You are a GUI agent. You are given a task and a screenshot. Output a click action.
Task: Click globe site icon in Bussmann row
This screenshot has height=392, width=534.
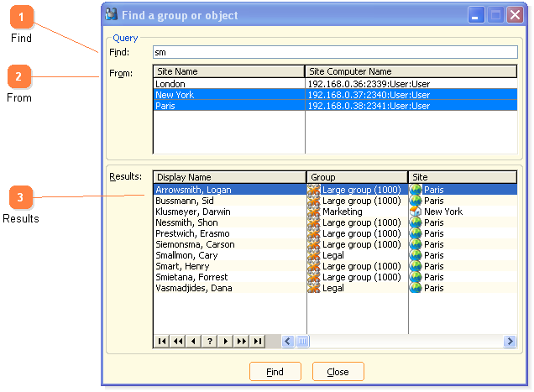click(x=416, y=201)
